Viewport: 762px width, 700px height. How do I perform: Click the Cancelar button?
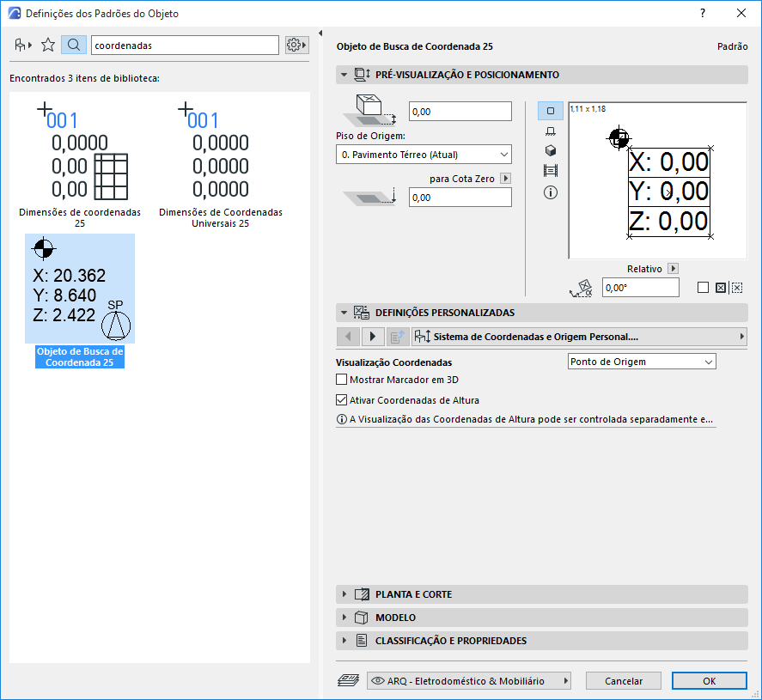click(x=624, y=680)
